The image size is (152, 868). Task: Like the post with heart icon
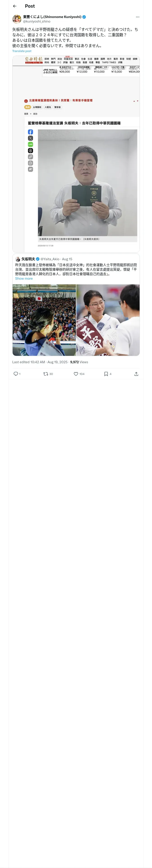pyautogui.click(x=76, y=374)
